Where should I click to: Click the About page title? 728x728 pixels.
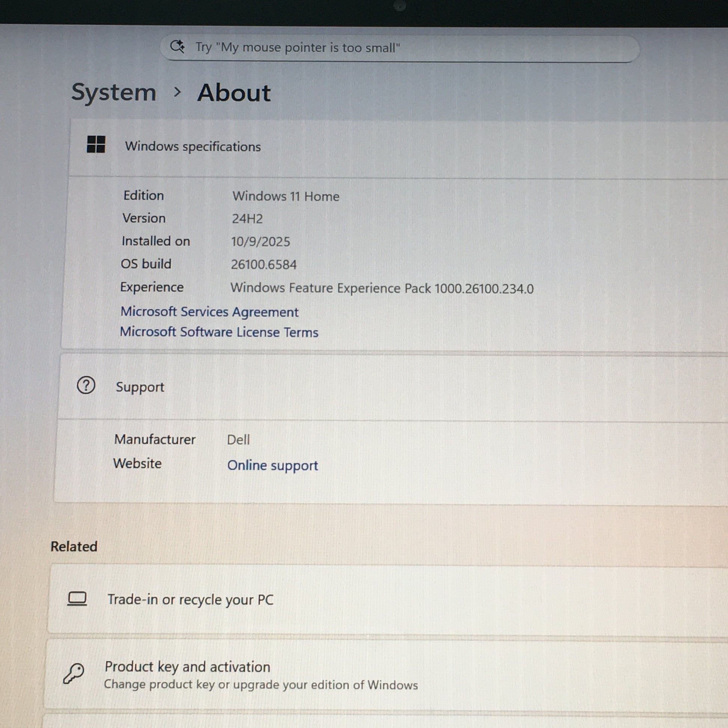pyautogui.click(x=234, y=93)
